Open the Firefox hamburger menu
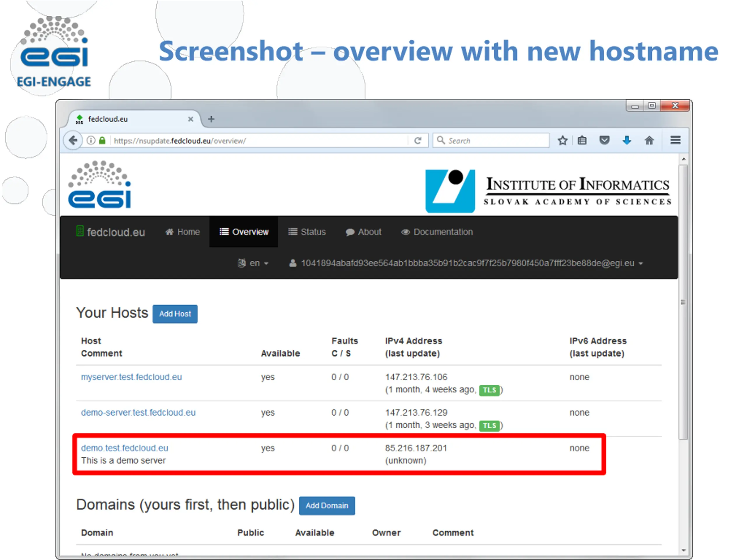747x560 pixels. (676, 140)
